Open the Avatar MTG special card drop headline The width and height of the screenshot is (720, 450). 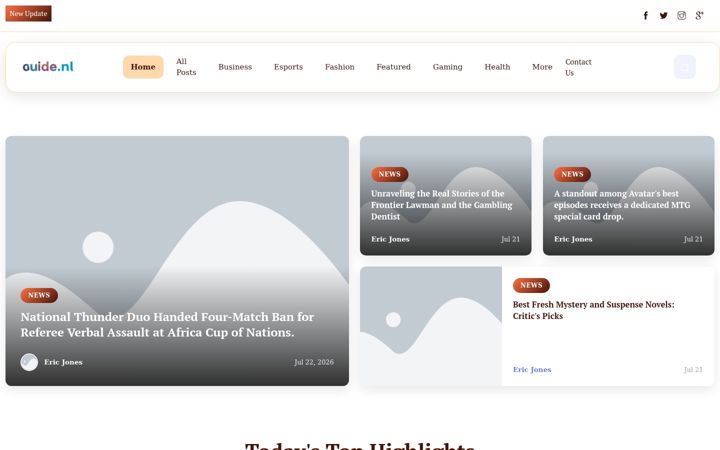pyautogui.click(x=622, y=205)
